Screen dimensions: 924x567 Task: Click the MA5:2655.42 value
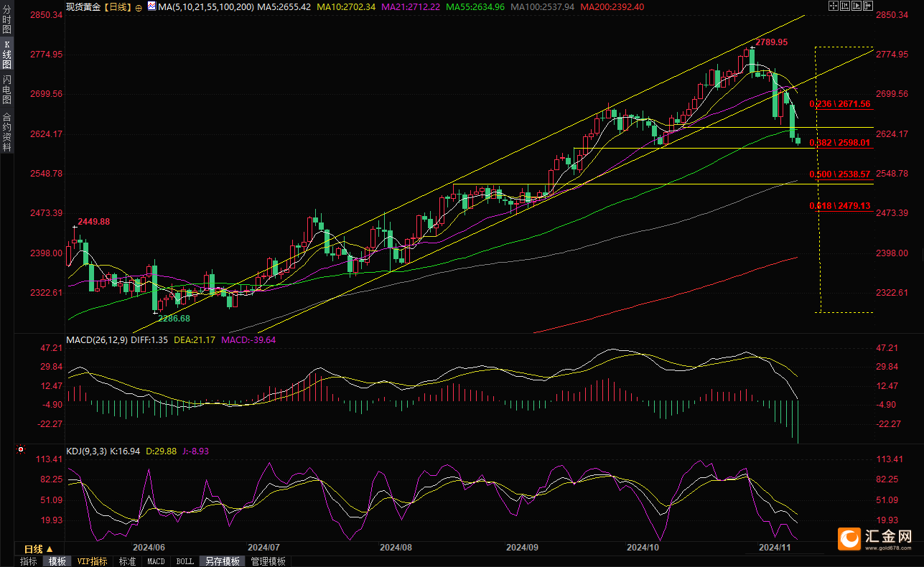click(x=285, y=6)
